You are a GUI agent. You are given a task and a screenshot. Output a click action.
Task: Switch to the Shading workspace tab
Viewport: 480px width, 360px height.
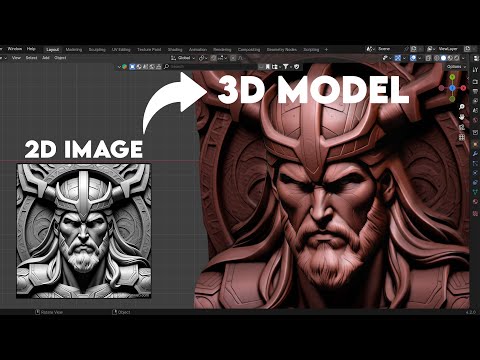click(175, 50)
